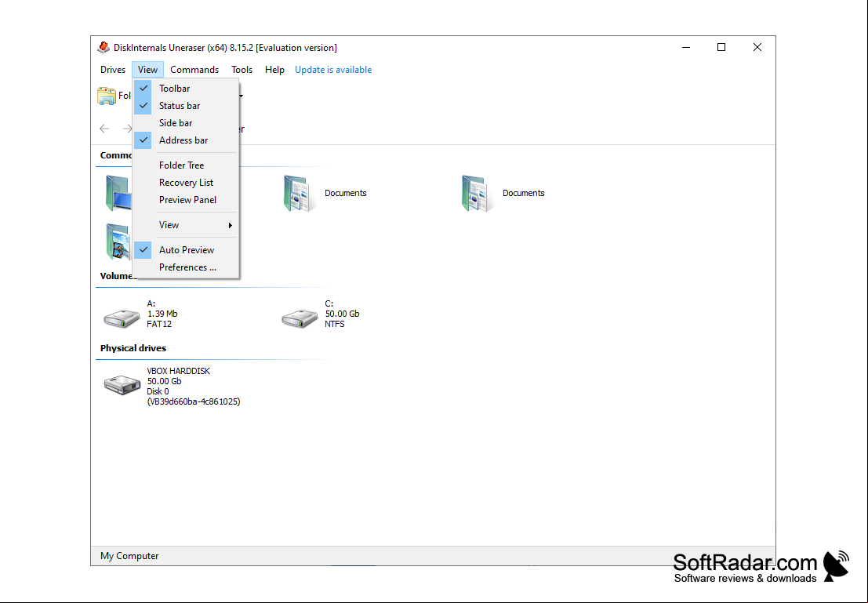Toggle the Status bar option

tap(186, 106)
